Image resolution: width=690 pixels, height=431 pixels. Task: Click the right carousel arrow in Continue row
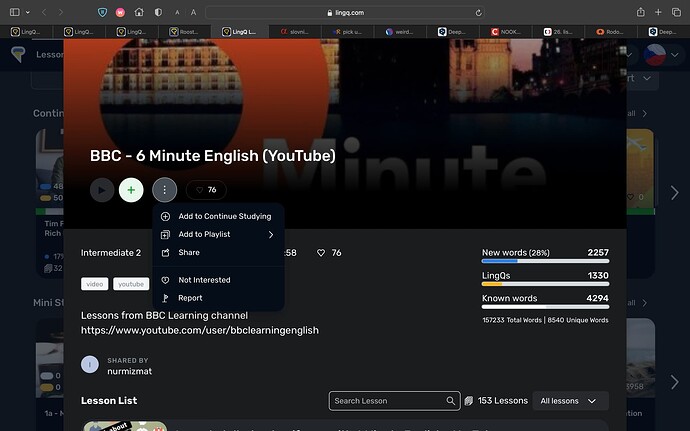[x=675, y=192]
